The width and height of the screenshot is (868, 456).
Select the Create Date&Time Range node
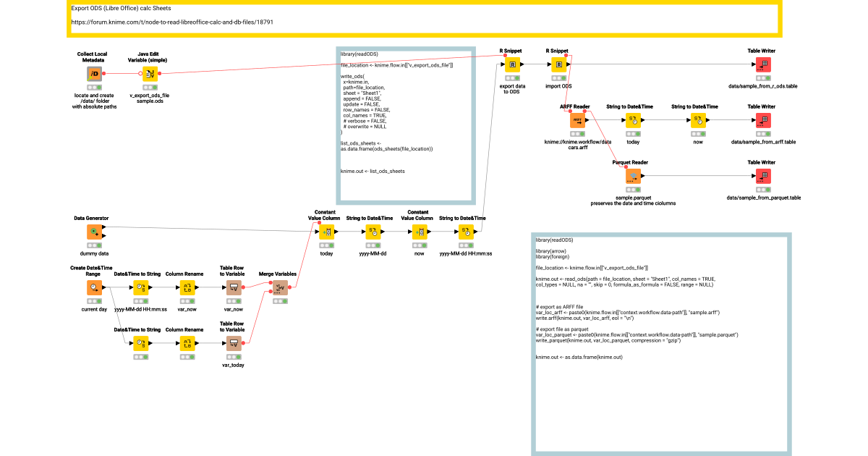click(x=94, y=287)
